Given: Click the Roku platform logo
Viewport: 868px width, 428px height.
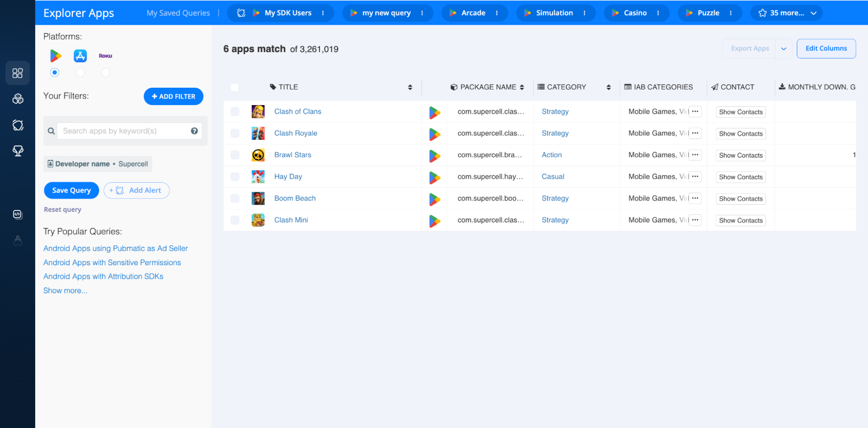Looking at the screenshot, I should tap(106, 56).
